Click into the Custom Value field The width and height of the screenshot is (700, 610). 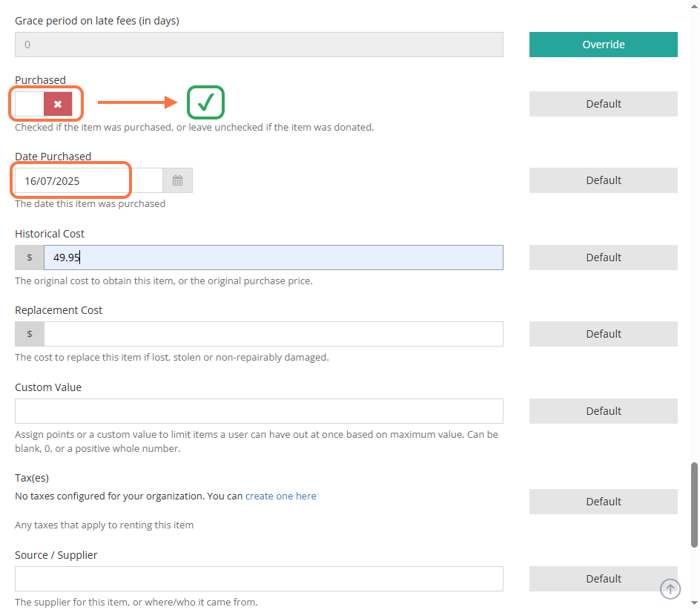click(x=259, y=411)
